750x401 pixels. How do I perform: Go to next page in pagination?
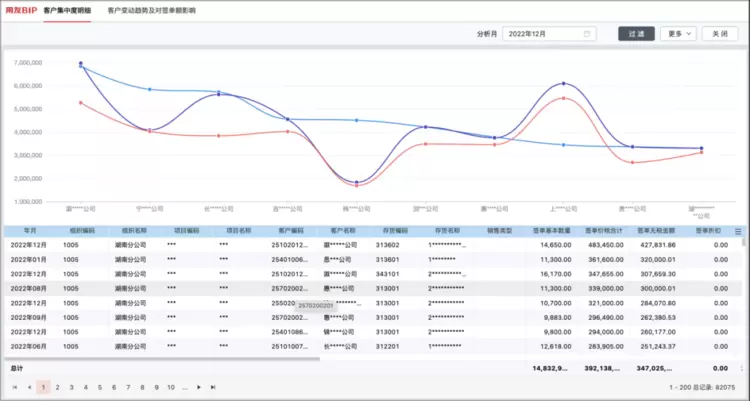point(199,386)
